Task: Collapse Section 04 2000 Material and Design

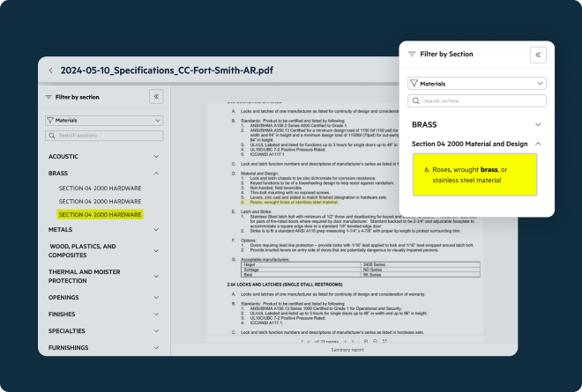Action: coord(538,144)
